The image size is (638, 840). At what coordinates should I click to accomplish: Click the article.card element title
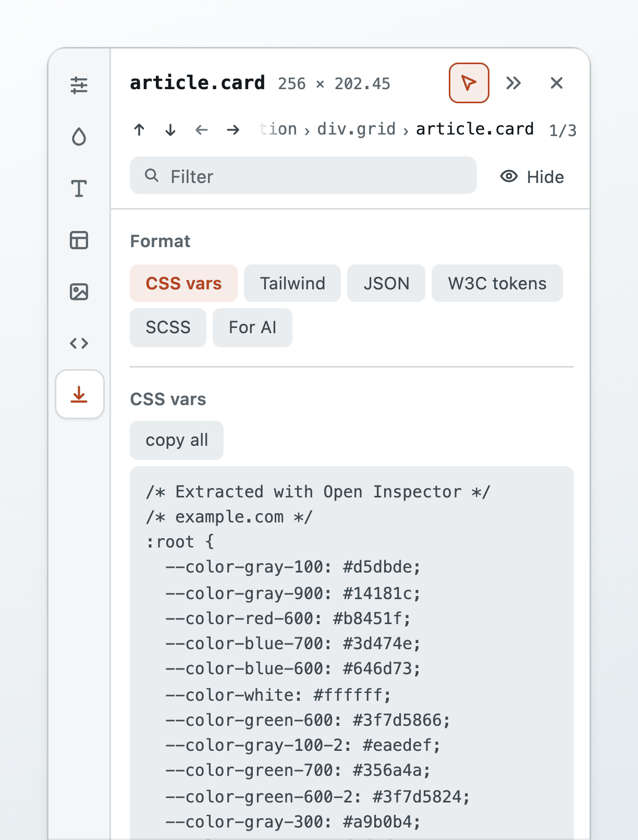point(198,83)
